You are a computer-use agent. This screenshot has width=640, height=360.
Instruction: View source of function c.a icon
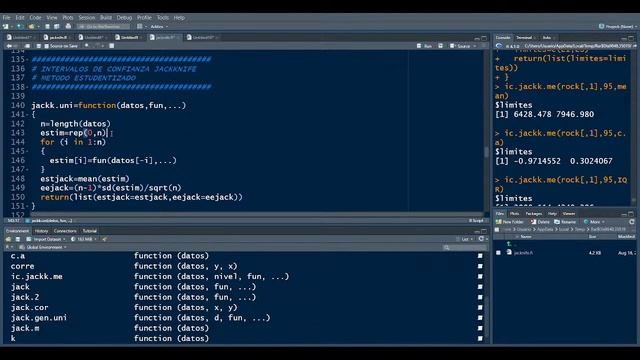tap(480, 256)
